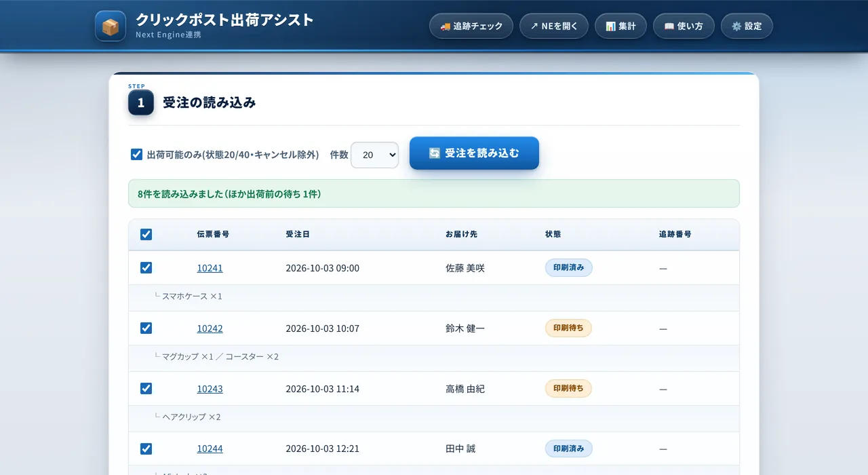Click the date 2026-10-03 11:14
This screenshot has width=868, height=475.
[322, 389]
